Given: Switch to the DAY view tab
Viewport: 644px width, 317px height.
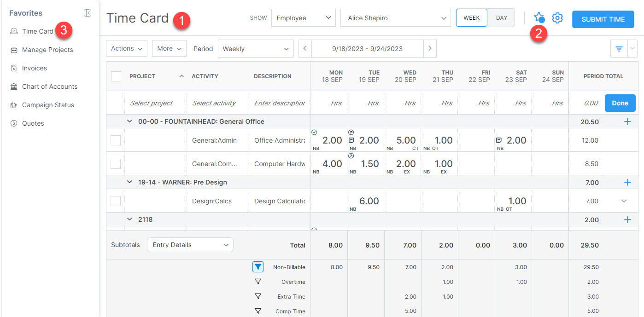Looking at the screenshot, I should [x=501, y=17].
